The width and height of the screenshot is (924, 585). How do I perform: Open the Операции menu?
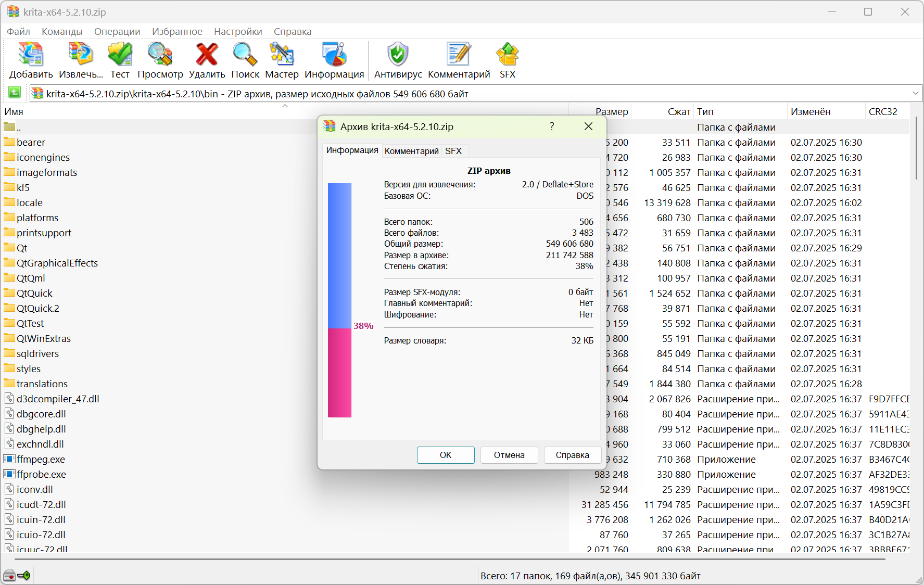(117, 31)
